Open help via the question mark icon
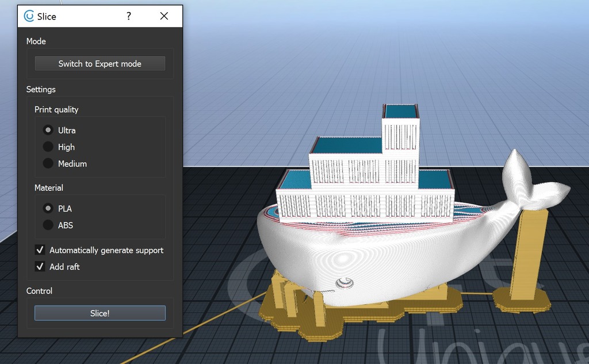Screen dimensions: 589x364 129,16
